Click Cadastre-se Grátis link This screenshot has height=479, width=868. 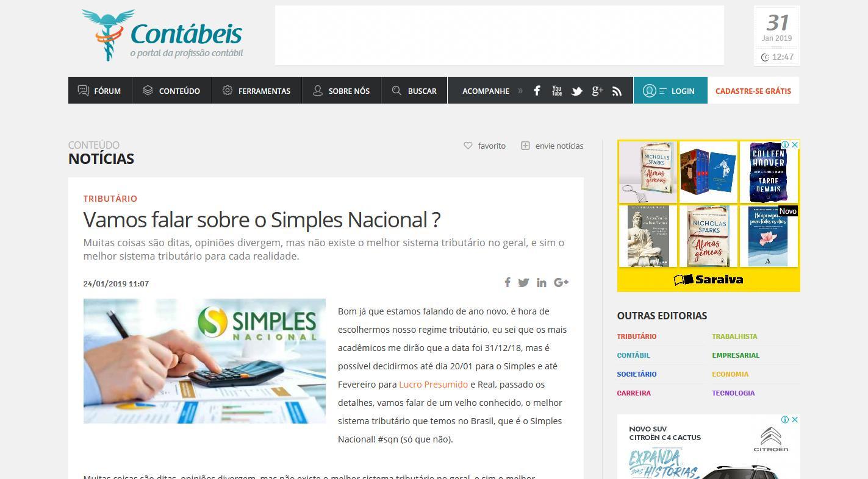pyautogui.click(x=753, y=91)
